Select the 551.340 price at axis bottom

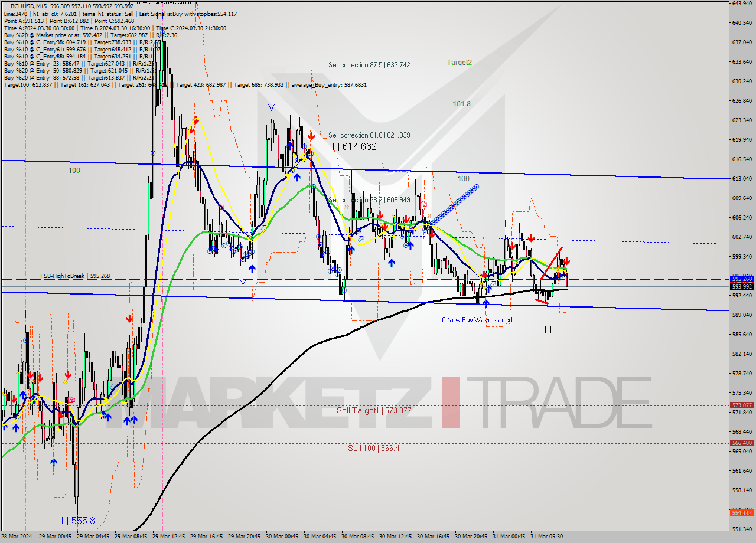(741, 529)
